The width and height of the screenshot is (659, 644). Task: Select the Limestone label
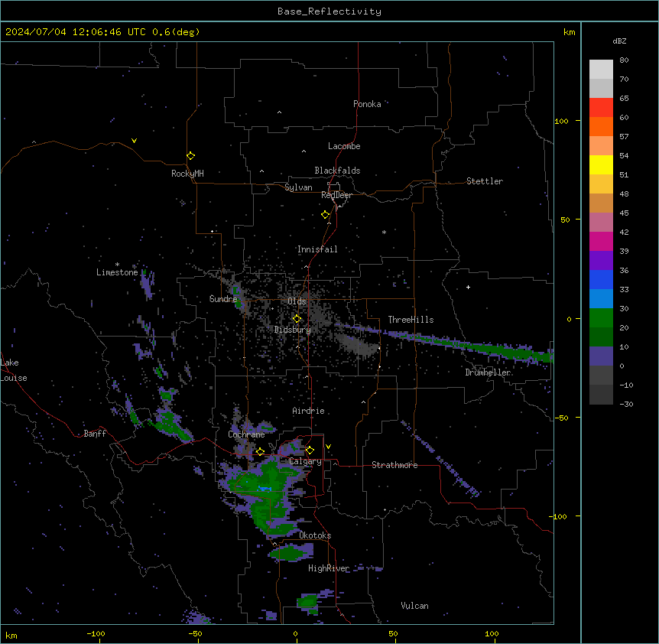(117, 272)
